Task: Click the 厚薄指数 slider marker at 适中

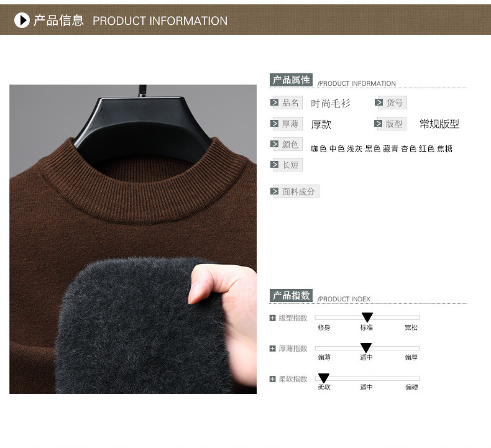Action: click(365, 347)
